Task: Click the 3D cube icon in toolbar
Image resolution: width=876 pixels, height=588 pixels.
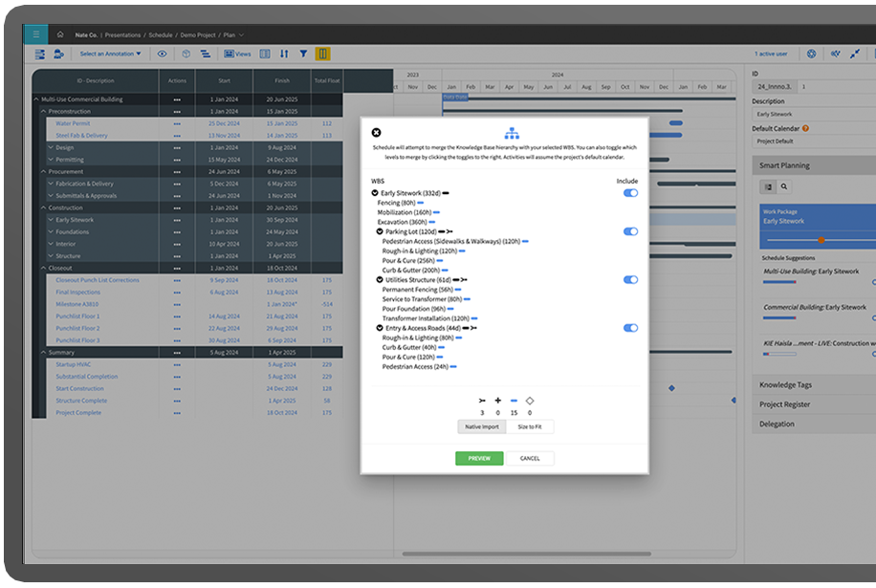Action: click(x=186, y=54)
